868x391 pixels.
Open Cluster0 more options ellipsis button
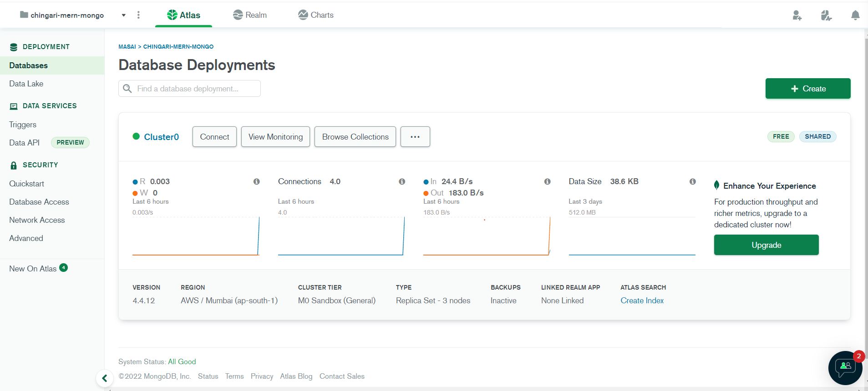tap(415, 137)
